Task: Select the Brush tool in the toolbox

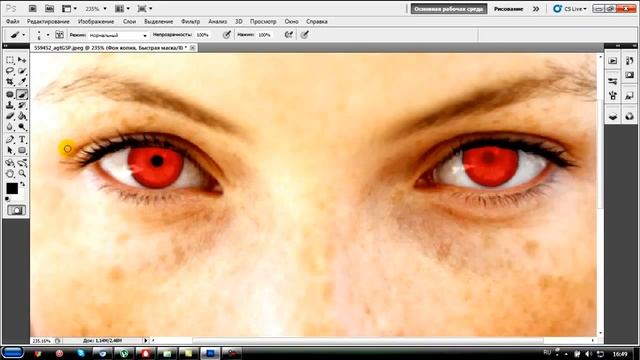Action: 22,94
